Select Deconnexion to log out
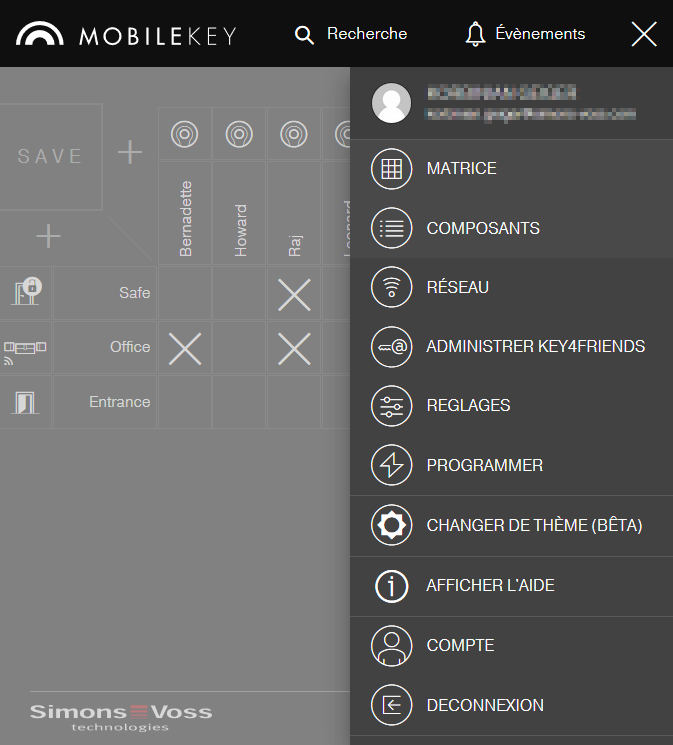 485,706
